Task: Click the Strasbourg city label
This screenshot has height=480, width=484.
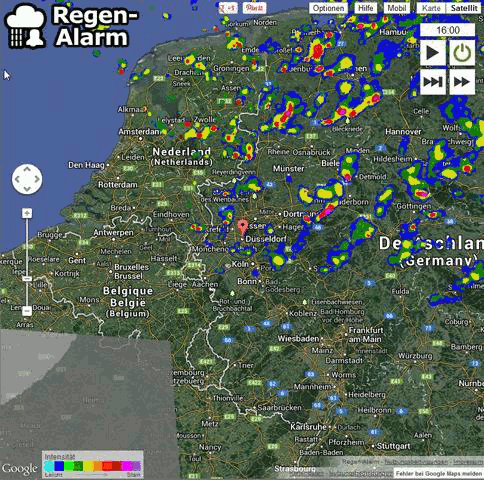Action: [x=295, y=469]
